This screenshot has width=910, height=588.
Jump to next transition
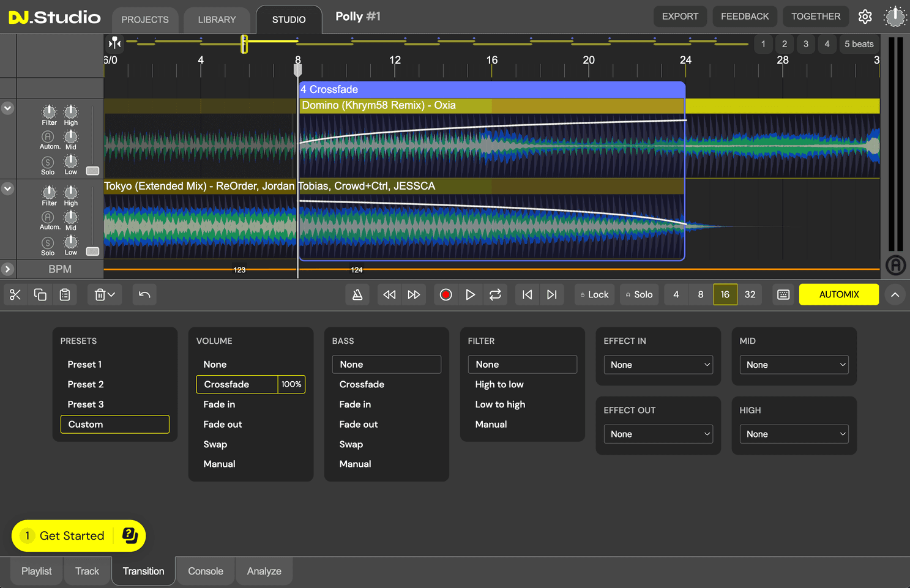[x=551, y=295]
